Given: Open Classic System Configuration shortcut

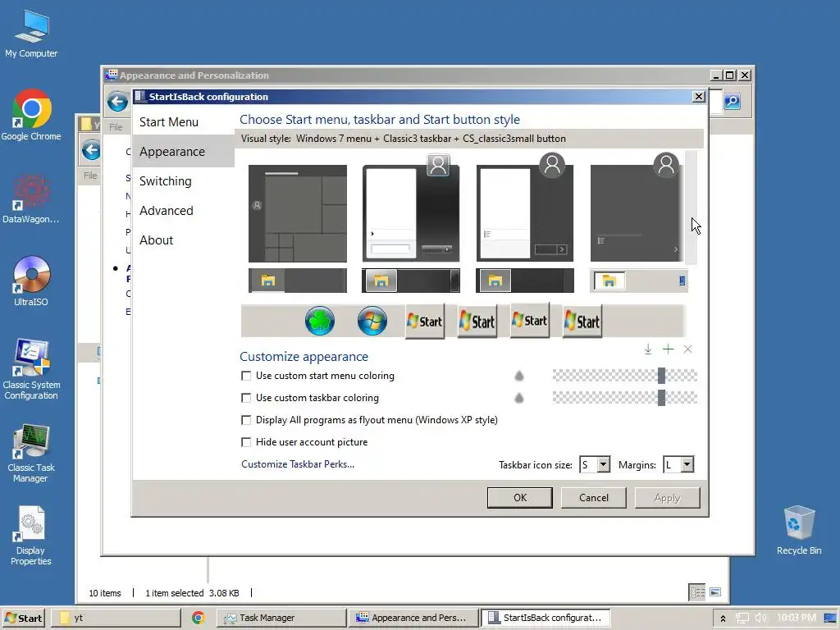Looking at the screenshot, I should pyautogui.click(x=31, y=370).
